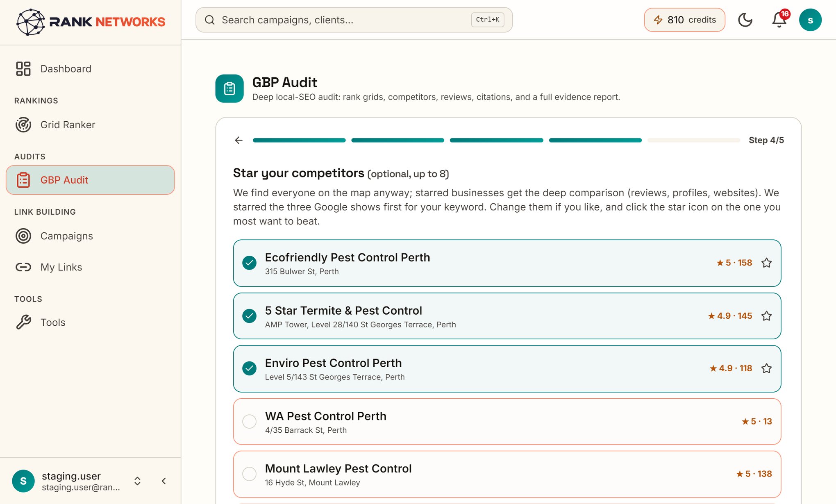The image size is (836, 504).
Task: Go to My Links menu item
Action: 90,267
